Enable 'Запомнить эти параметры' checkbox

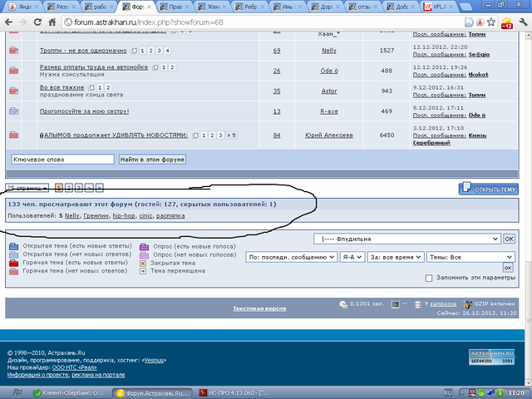coord(429,278)
